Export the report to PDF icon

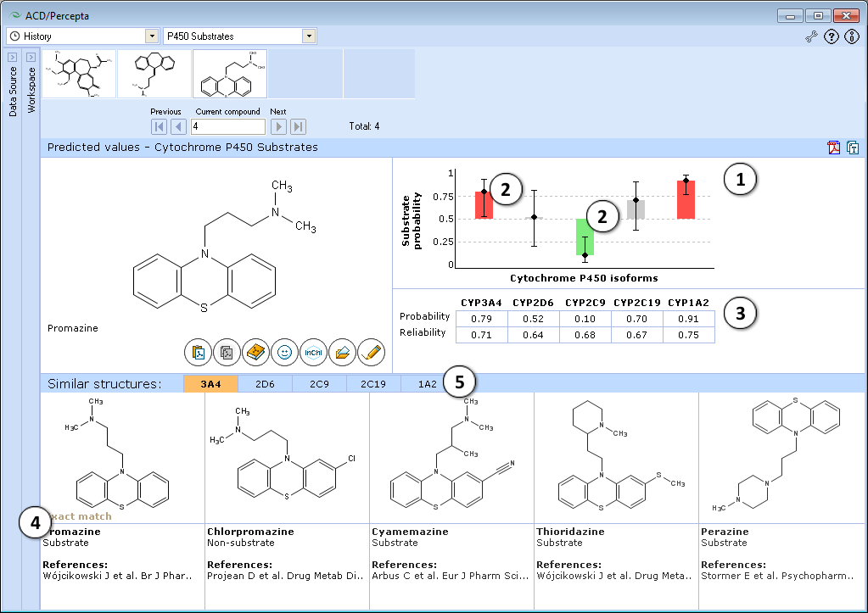click(834, 148)
